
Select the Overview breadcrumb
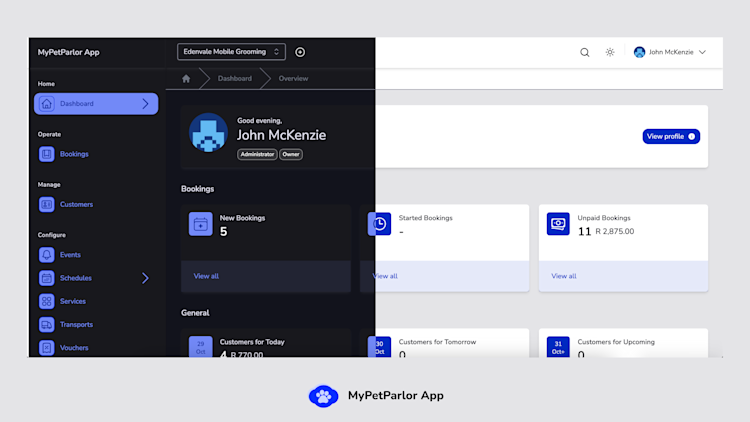coord(293,78)
